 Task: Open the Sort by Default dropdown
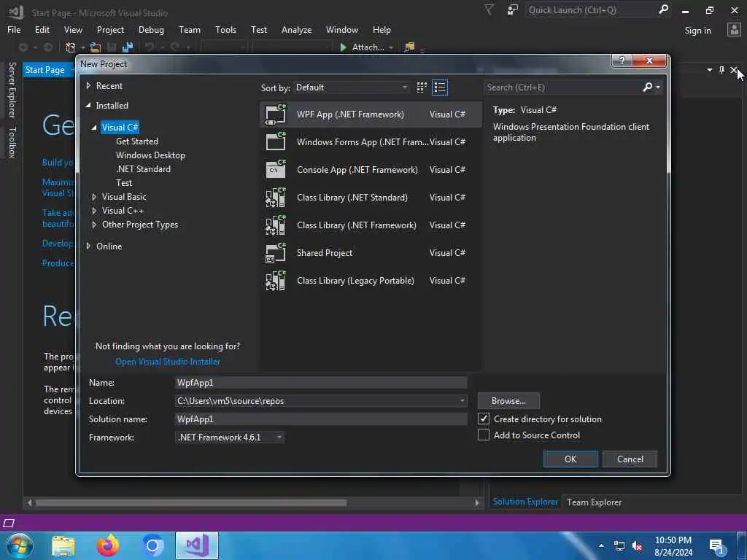tap(352, 87)
